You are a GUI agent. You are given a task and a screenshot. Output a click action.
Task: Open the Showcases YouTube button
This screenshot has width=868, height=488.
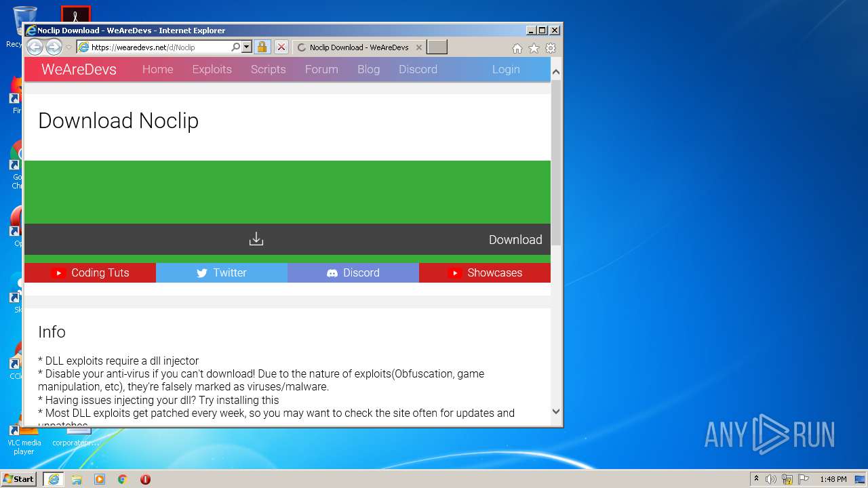tap(485, 272)
